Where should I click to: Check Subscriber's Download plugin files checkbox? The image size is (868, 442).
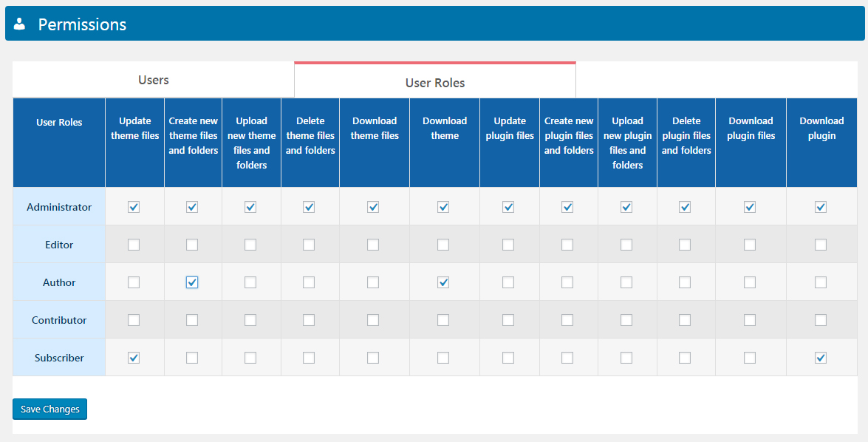point(750,358)
